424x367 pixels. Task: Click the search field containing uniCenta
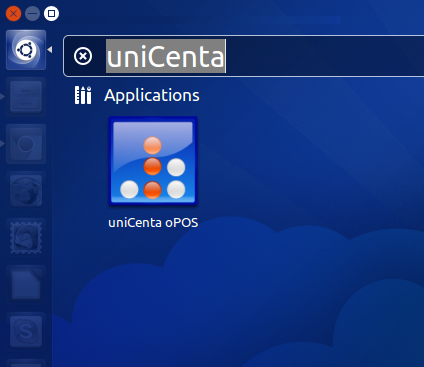(244, 56)
